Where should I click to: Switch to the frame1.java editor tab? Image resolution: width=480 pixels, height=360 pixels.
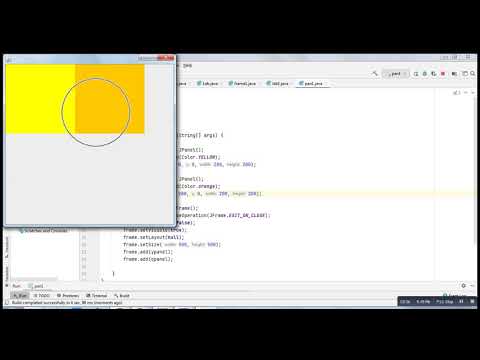tap(244, 83)
